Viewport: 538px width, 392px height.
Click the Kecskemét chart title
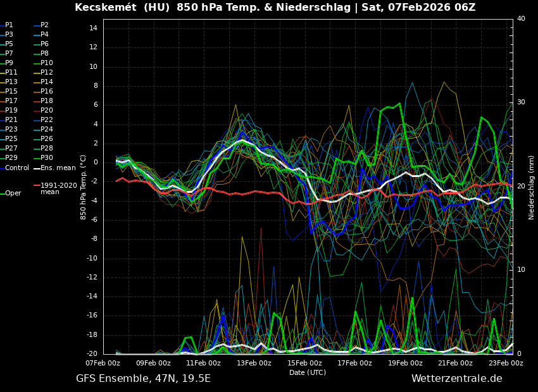coord(275,8)
